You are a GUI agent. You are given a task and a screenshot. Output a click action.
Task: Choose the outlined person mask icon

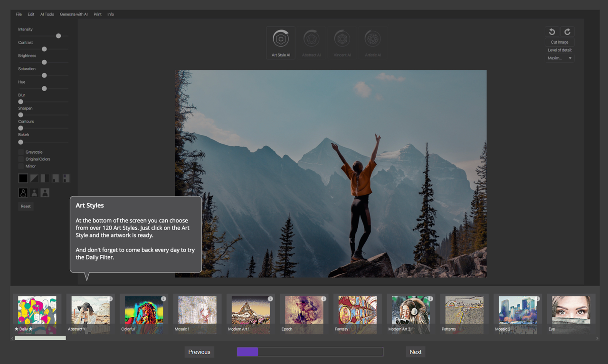[23, 193]
